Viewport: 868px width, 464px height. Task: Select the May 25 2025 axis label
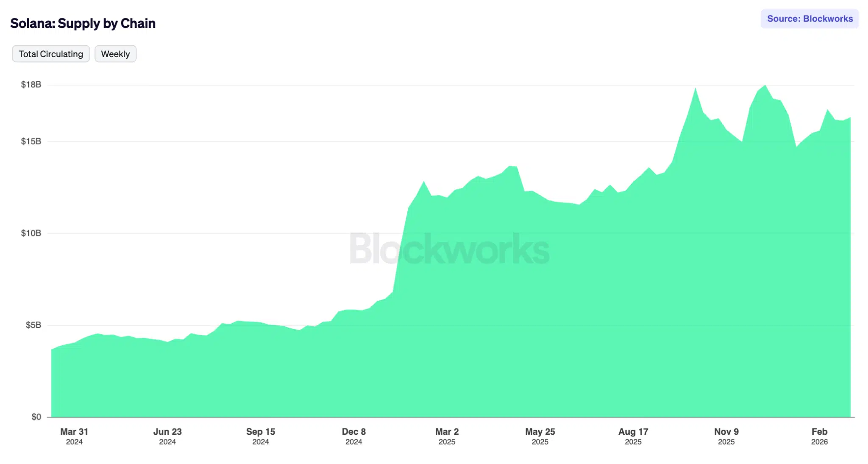pos(540,436)
